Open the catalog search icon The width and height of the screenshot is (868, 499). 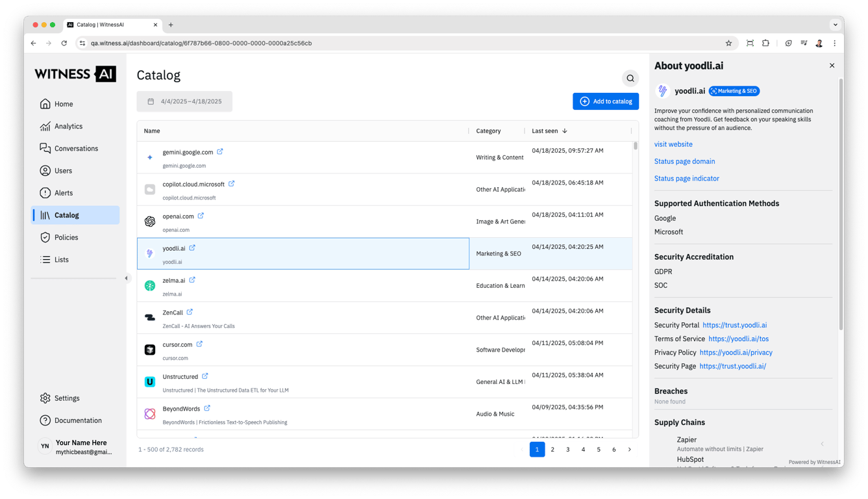[630, 79]
